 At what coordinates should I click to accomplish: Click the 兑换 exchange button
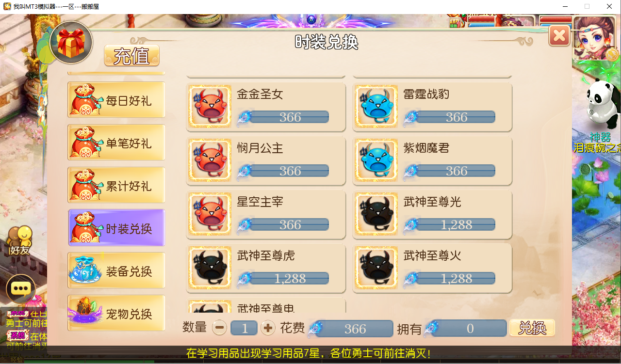click(532, 328)
